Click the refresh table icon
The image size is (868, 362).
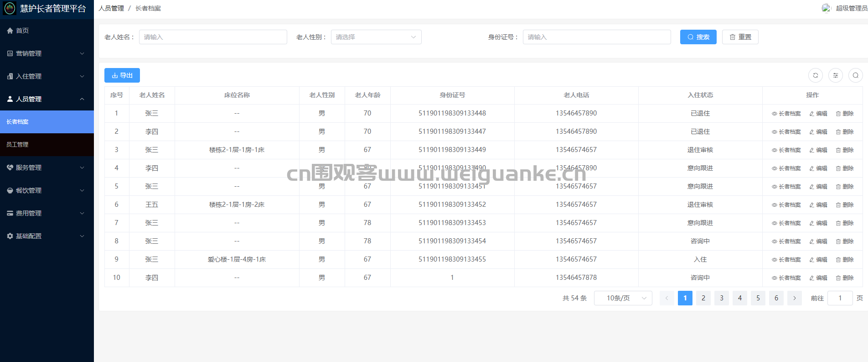pyautogui.click(x=816, y=75)
